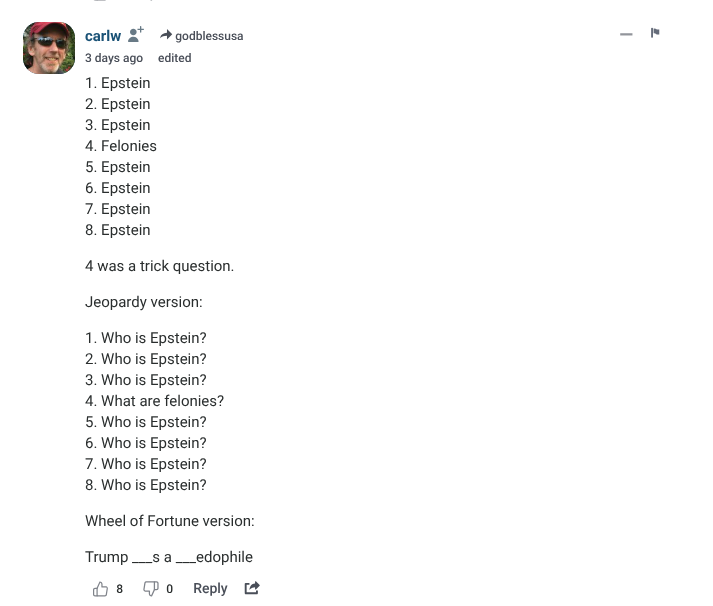Jump to parent comment by godblessusa
This screenshot has height=606, width=713.
209,36
